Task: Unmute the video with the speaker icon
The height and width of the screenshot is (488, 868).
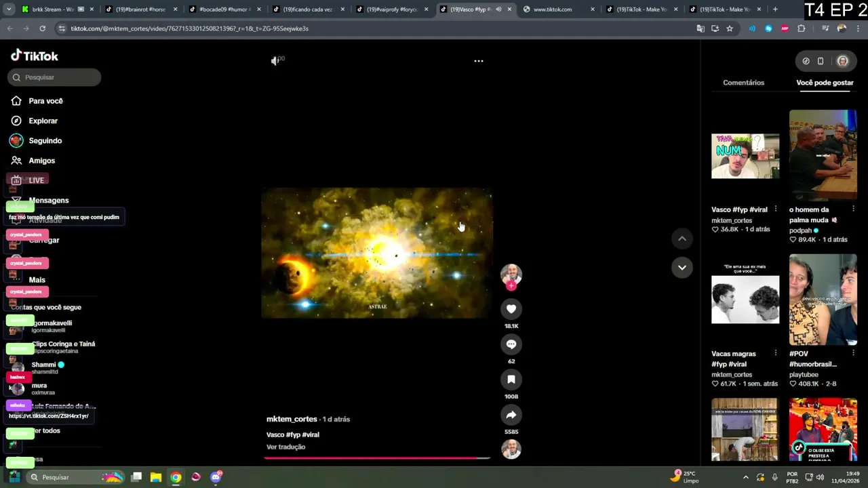Action: click(275, 61)
